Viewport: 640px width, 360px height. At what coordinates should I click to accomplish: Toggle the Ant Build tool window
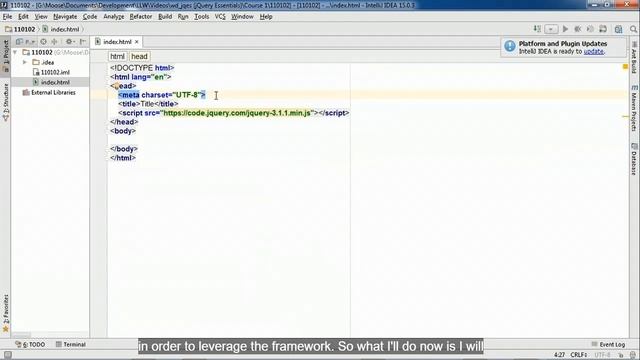pos(634,58)
